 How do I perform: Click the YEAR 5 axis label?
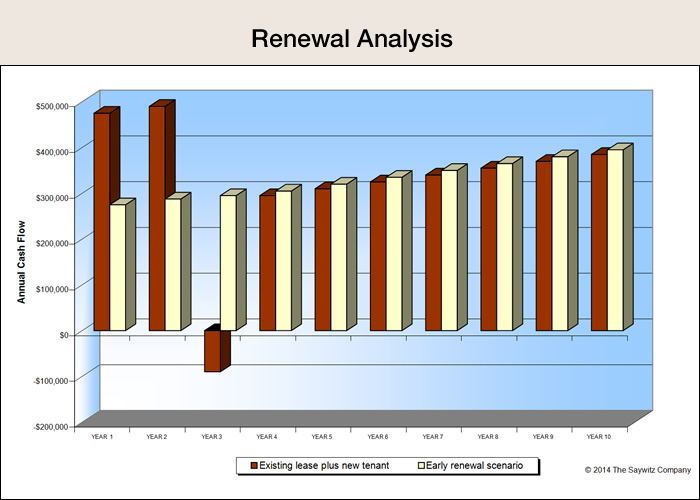pyautogui.click(x=322, y=437)
